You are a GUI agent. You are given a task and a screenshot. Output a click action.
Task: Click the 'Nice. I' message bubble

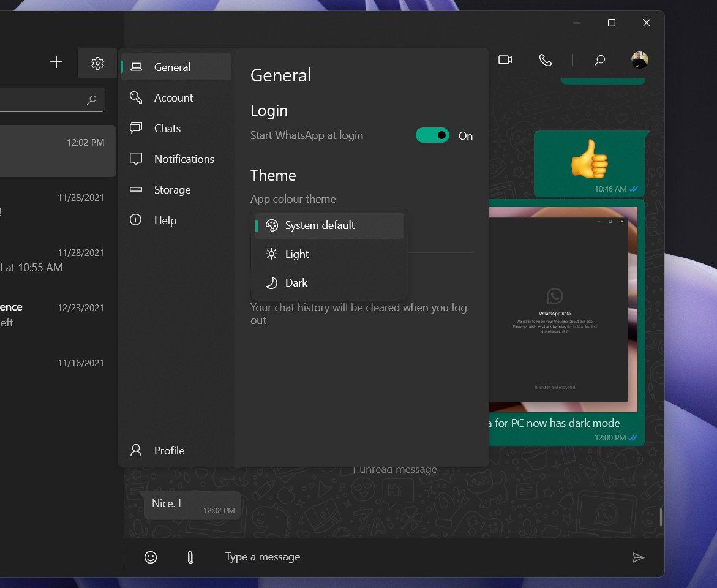click(192, 505)
